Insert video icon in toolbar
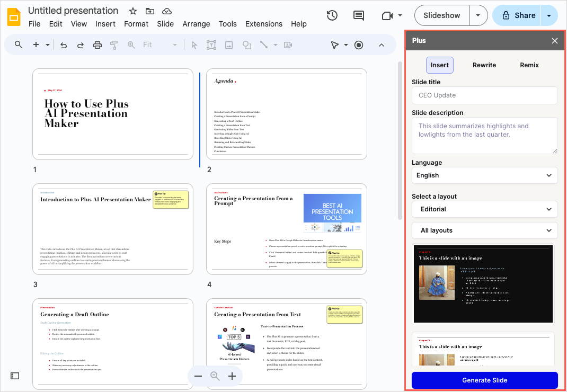 [x=288, y=45]
